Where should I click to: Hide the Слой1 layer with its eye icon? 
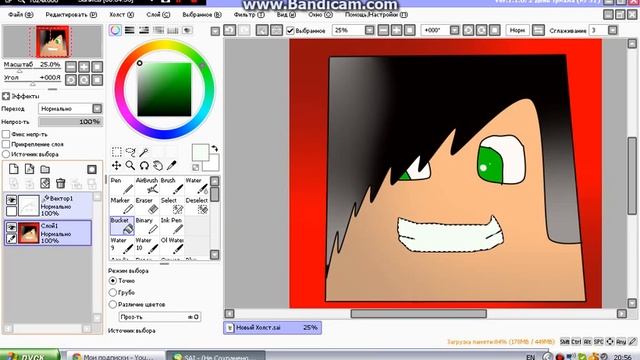11,227
